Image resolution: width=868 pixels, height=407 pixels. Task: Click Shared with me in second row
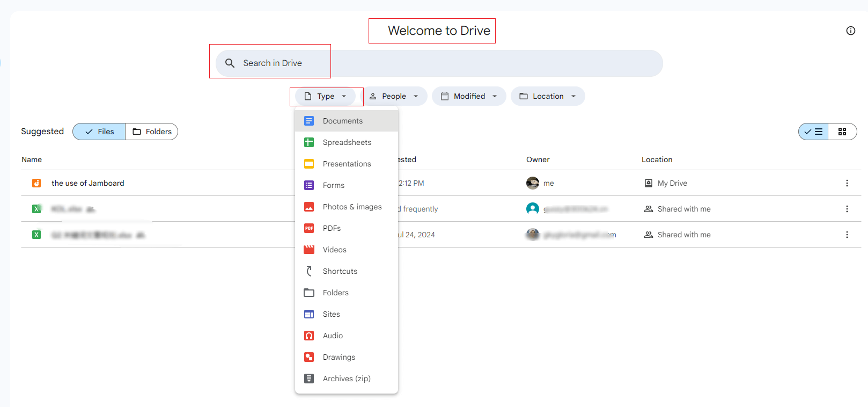(x=677, y=209)
